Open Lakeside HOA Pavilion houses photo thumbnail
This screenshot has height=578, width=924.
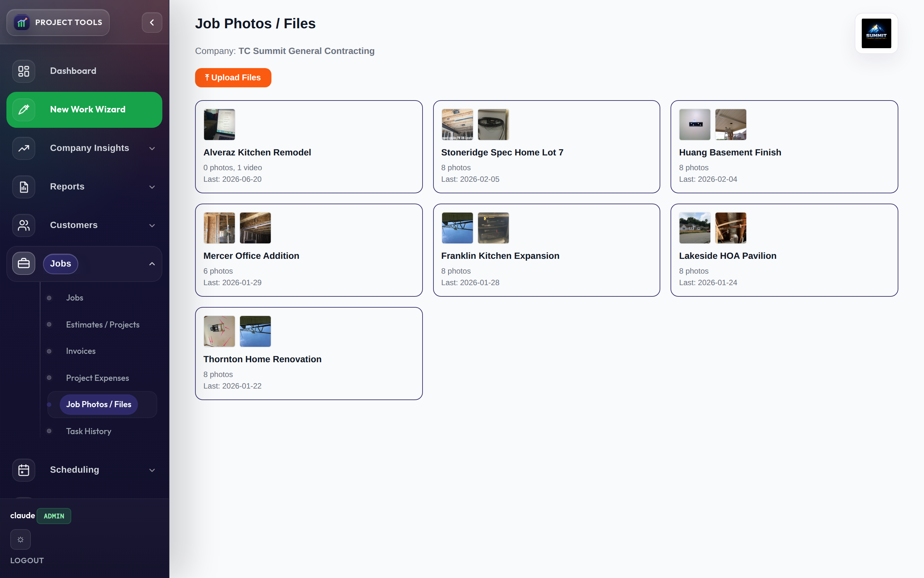(695, 228)
